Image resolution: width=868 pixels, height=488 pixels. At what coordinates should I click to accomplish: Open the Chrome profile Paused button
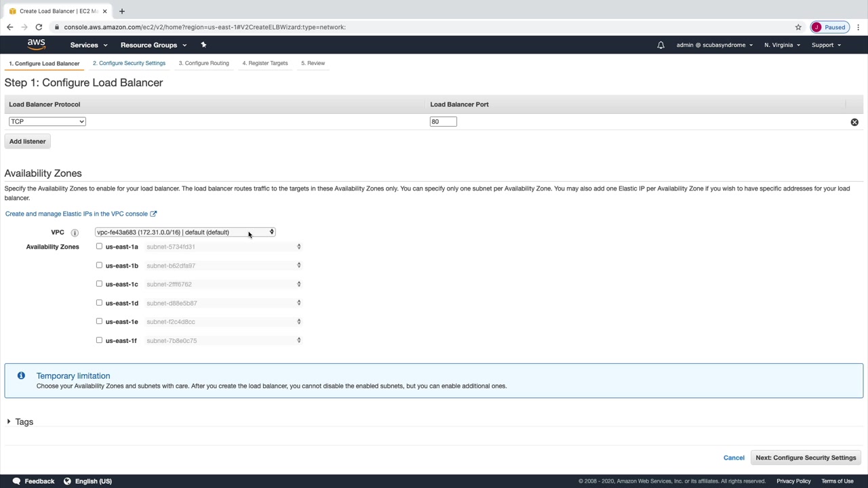pos(829,27)
